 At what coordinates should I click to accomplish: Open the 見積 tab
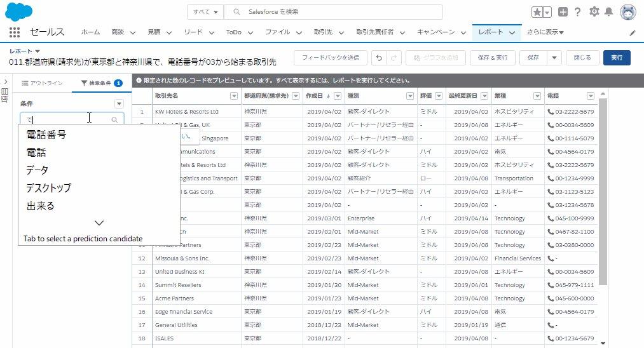tap(154, 32)
